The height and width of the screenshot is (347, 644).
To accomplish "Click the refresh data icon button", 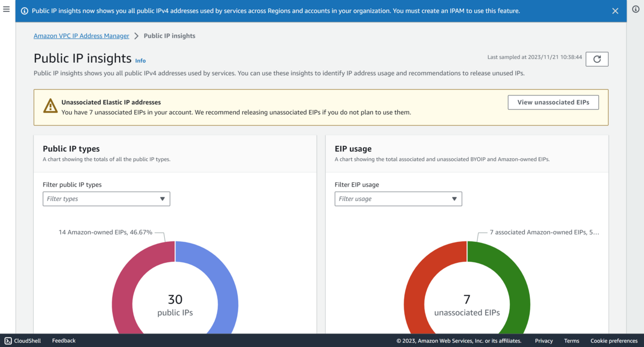I will tap(597, 59).
